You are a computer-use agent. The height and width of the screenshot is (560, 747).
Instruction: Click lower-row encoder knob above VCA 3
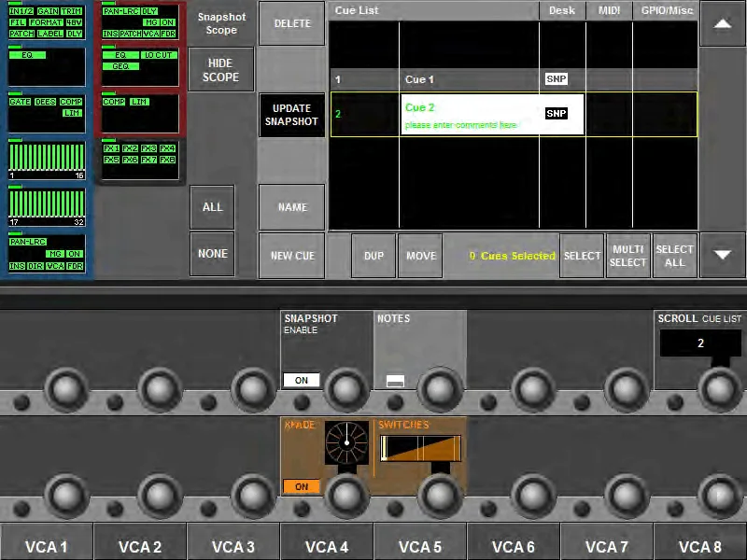(x=253, y=496)
